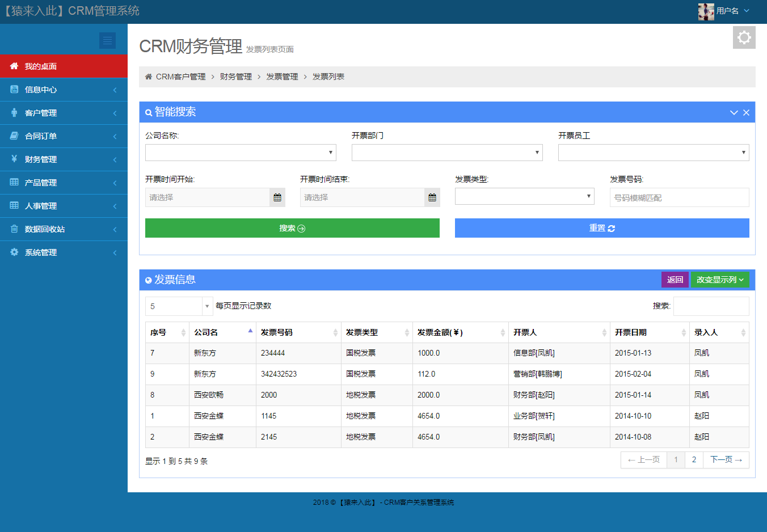This screenshot has width=767, height=532.
Task: Click the green 搜索 button
Action: [x=292, y=227]
